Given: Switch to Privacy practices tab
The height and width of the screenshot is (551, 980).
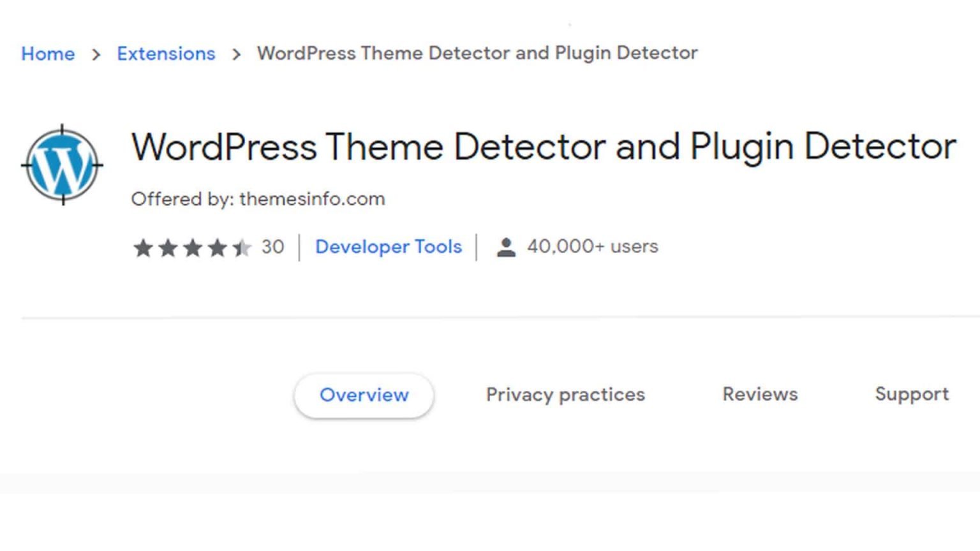Looking at the screenshot, I should pyautogui.click(x=565, y=395).
